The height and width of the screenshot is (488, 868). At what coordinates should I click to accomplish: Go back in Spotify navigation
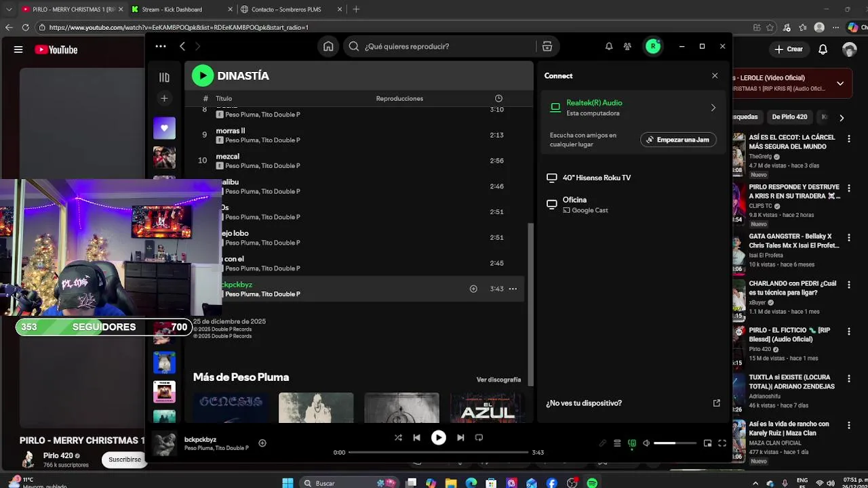182,46
